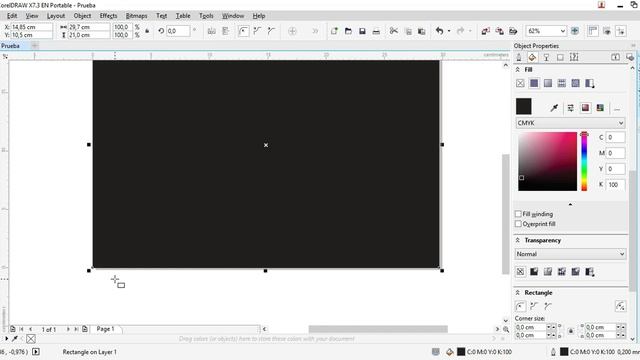This screenshot has width=640, height=360.
Task: Show color palettes in Fill panel
Action: click(x=600, y=108)
